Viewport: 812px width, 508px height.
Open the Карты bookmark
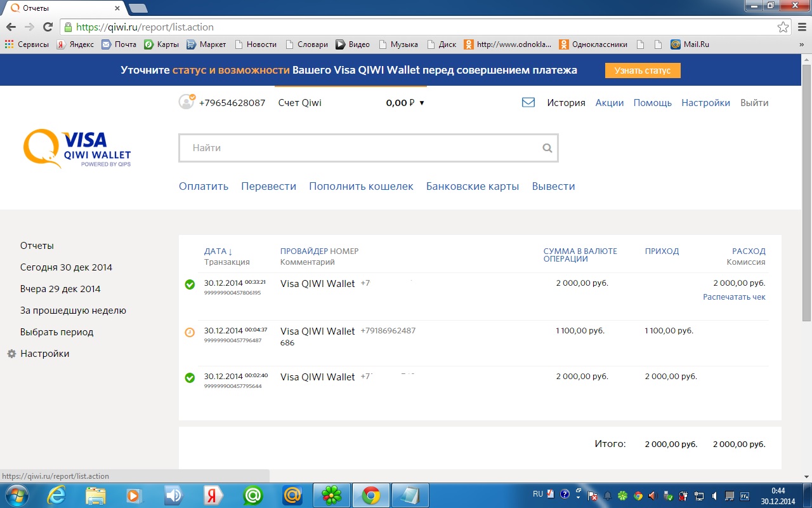click(x=161, y=44)
